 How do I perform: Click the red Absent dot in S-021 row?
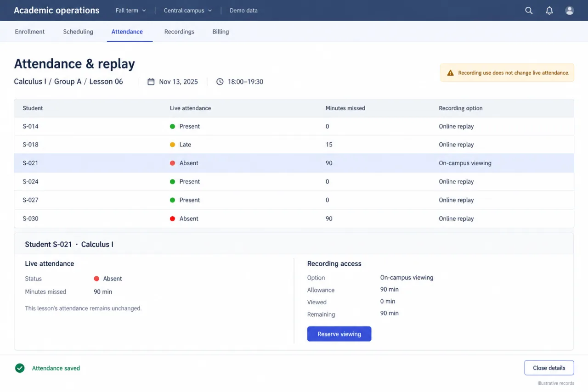(x=173, y=163)
